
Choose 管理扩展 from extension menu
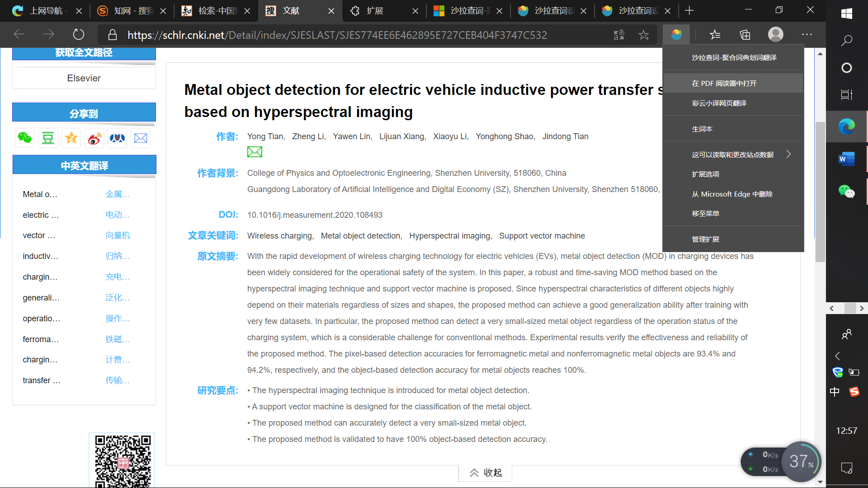[x=705, y=239]
